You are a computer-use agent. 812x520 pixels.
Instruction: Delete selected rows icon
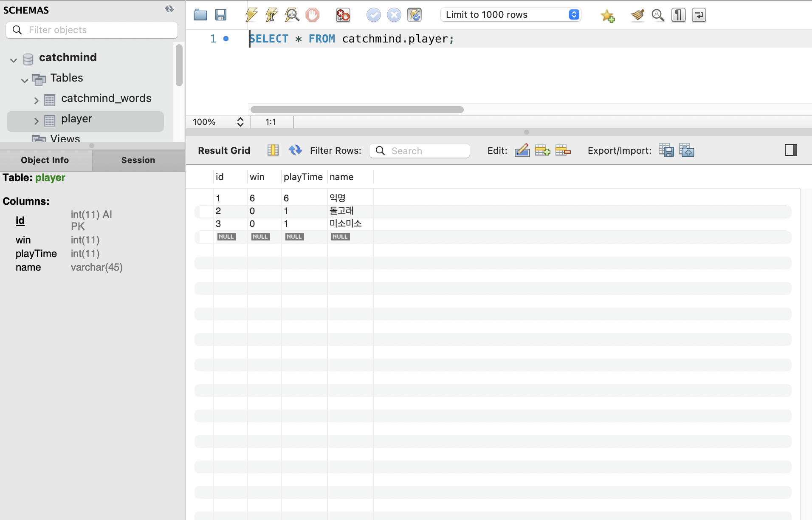pyautogui.click(x=563, y=150)
